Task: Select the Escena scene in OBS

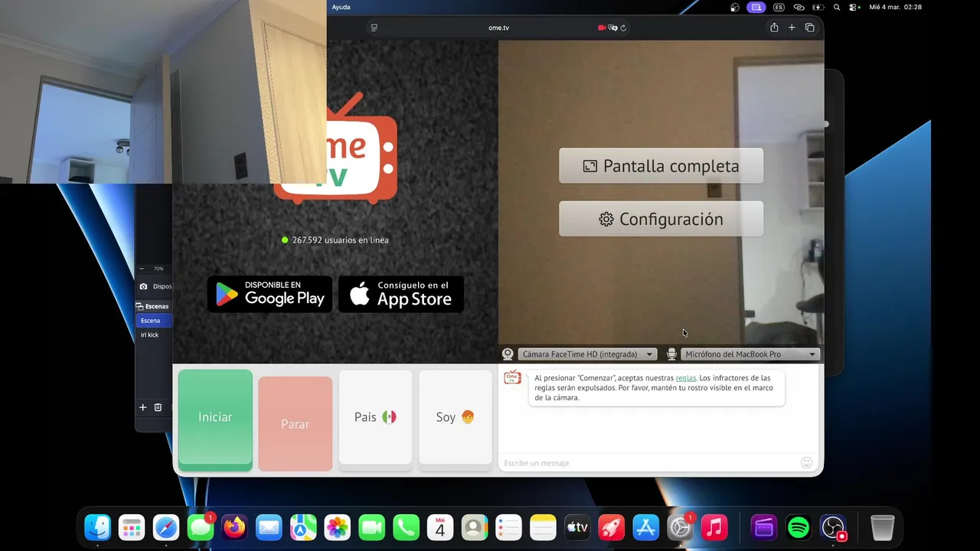Action: (154, 321)
